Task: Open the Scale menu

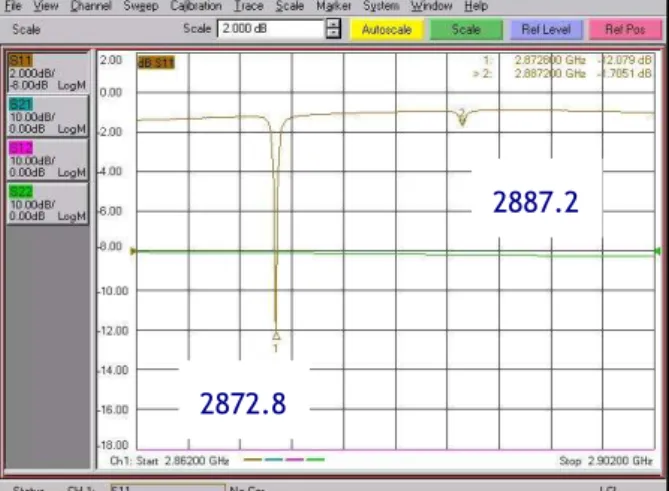Action: (x=290, y=6)
